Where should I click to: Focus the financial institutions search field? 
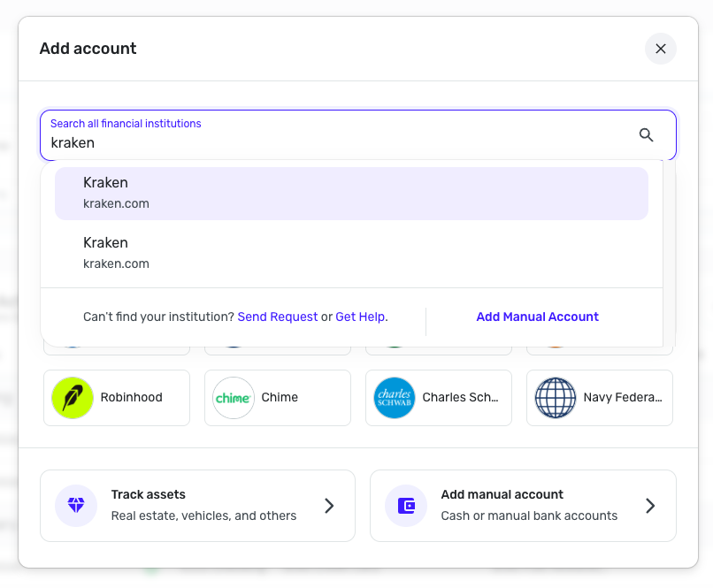(336, 142)
